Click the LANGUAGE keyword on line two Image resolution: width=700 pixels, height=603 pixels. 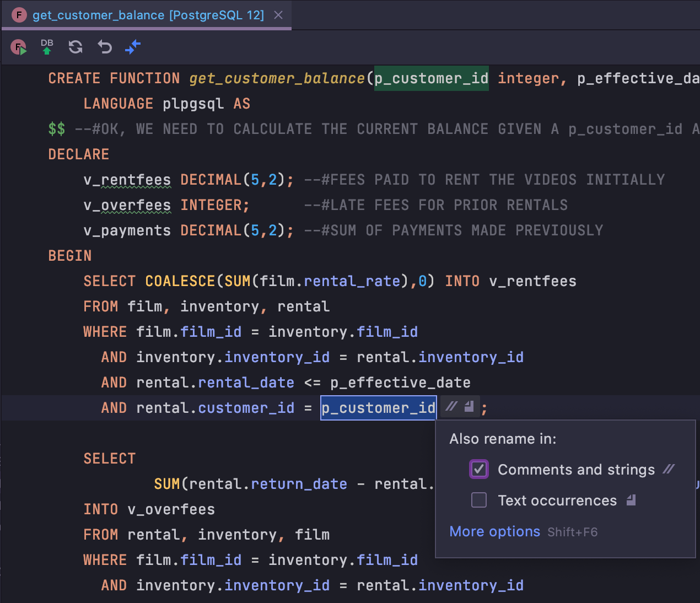tap(119, 104)
